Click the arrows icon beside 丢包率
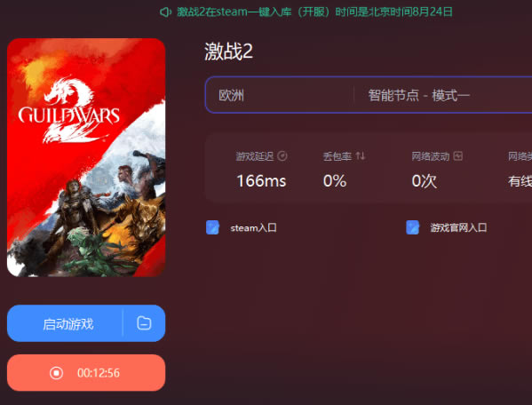This screenshot has width=532, height=405. 361,156
